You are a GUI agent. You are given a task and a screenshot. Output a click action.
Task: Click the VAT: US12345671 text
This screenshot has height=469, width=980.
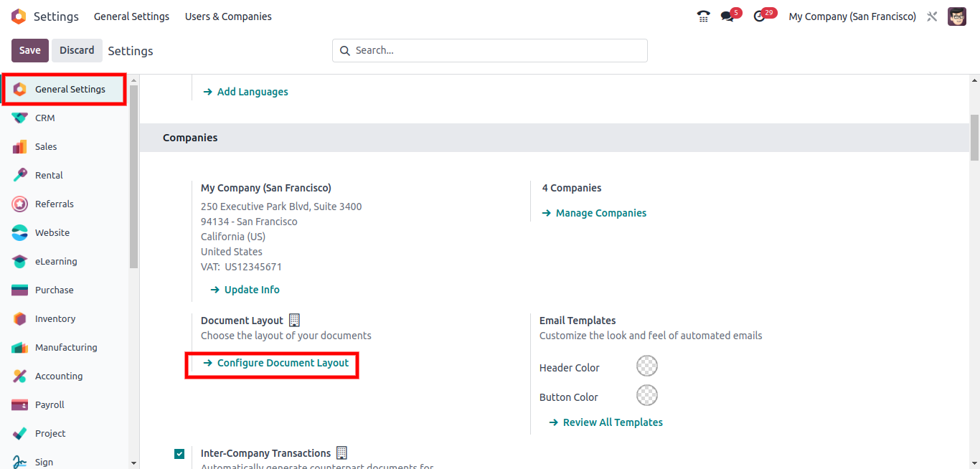[241, 267]
